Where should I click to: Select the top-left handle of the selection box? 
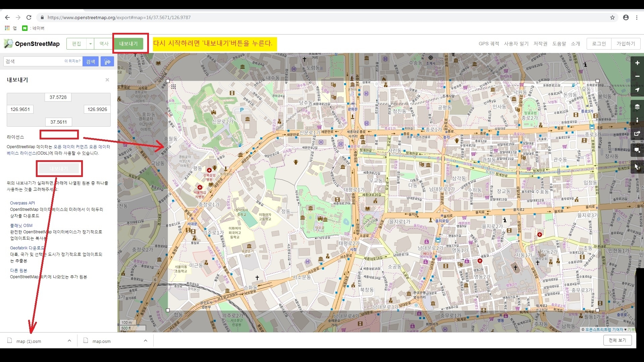168,81
